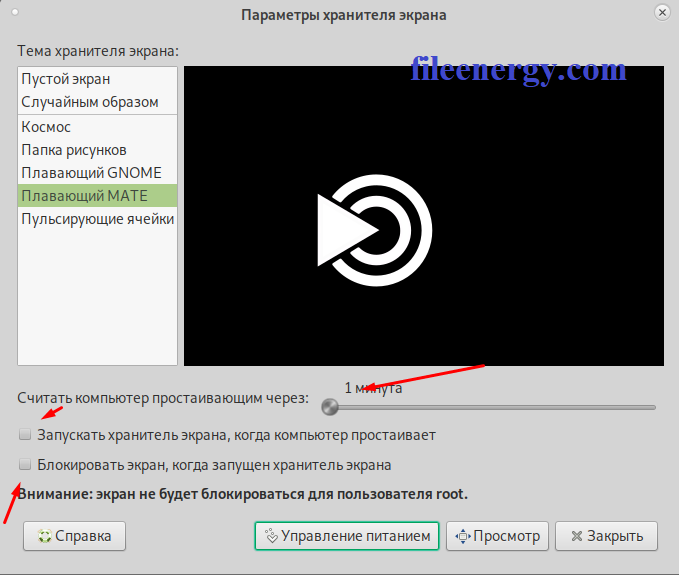Click the window menu dot in title bar
Image resolution: width=679 pixels, height=575 pixels.
[15, 12]
